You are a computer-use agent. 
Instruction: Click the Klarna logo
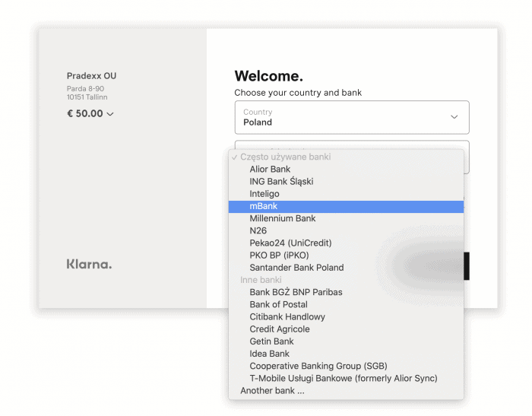[x=89, y=264]
